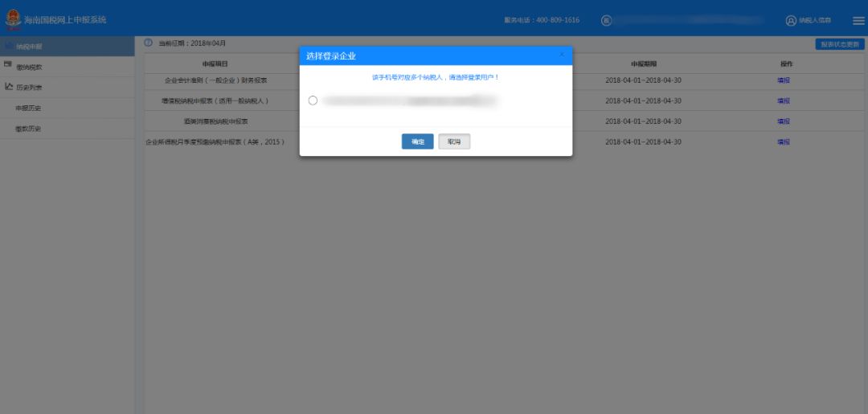Viewport: 868px width, 414px height.
Task: Open 申报历史 in the sidebar
Action: click(67, 108)
